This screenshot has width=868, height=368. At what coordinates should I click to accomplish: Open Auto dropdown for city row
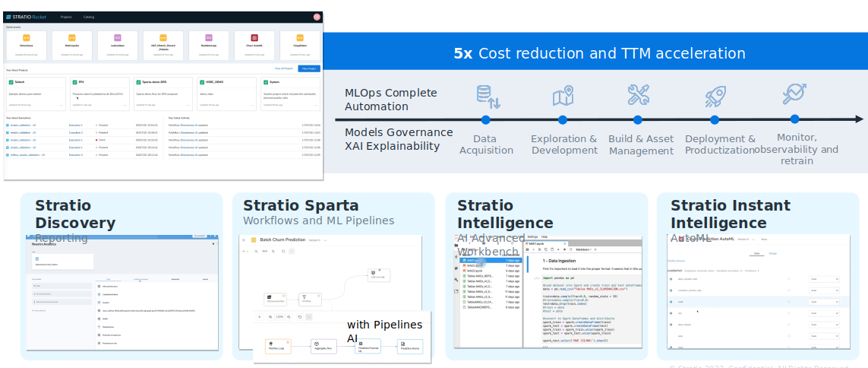coord(824,313)
